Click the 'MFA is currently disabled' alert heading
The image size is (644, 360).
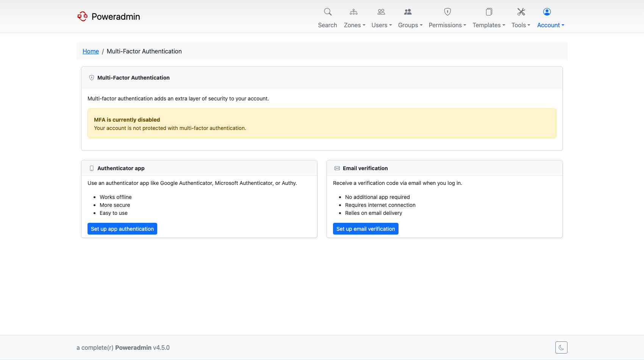tap(127, 120)
